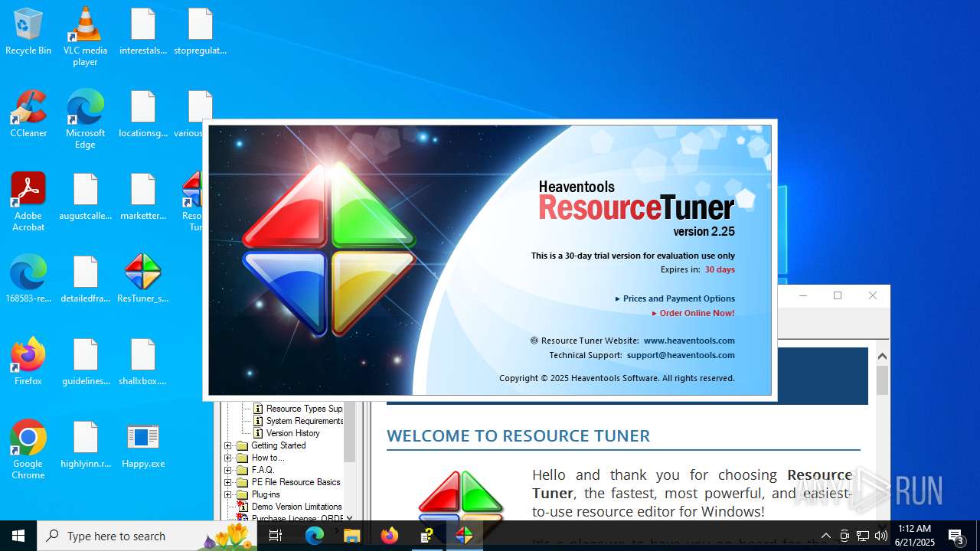Show hidden system tray icons

pos(825,536)
